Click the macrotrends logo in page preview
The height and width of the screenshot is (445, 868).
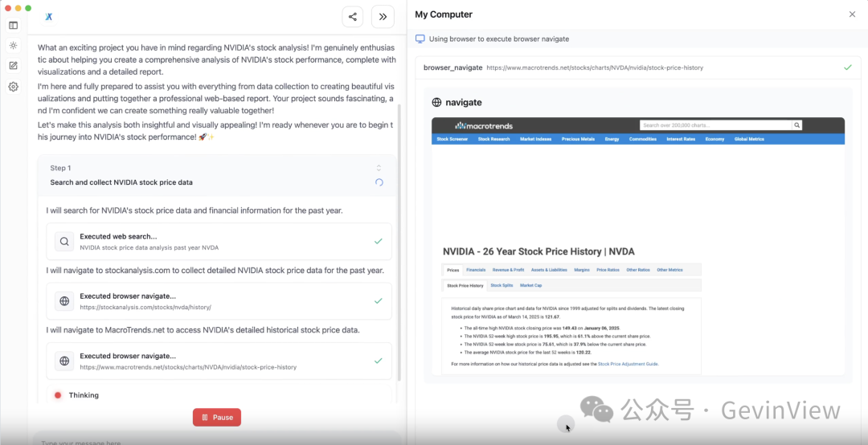coord(484,125)
